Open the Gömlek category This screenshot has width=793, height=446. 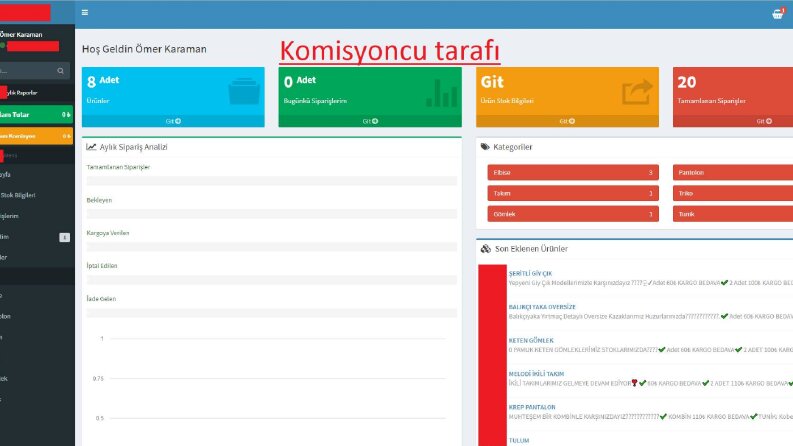[x=573, y=214]
